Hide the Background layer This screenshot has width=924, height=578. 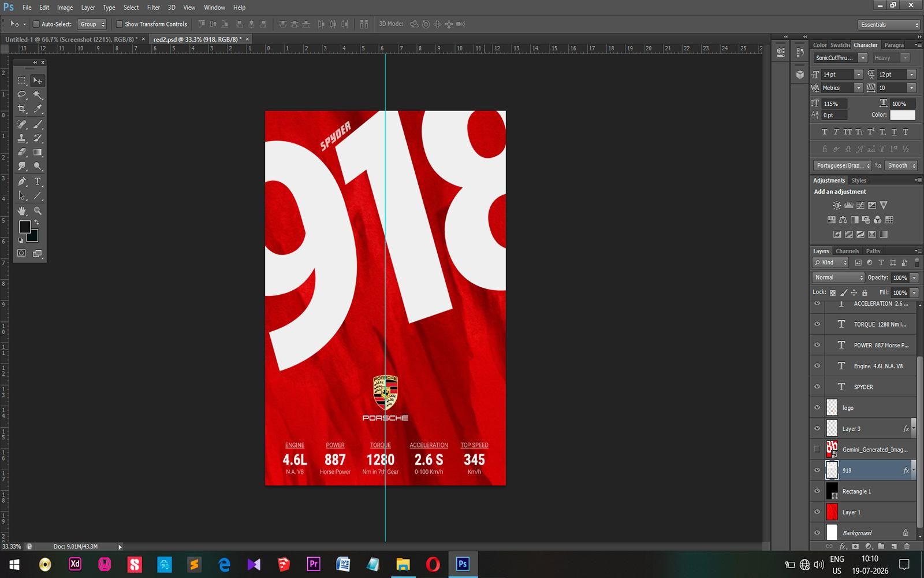[x=817, y=533]
